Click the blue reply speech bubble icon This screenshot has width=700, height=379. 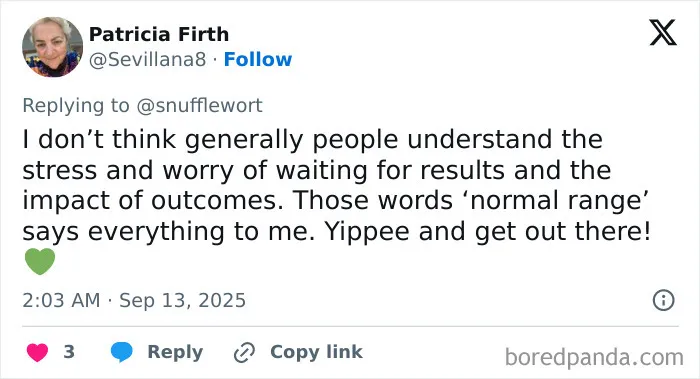pyautogui.click(x=121, y=352)
